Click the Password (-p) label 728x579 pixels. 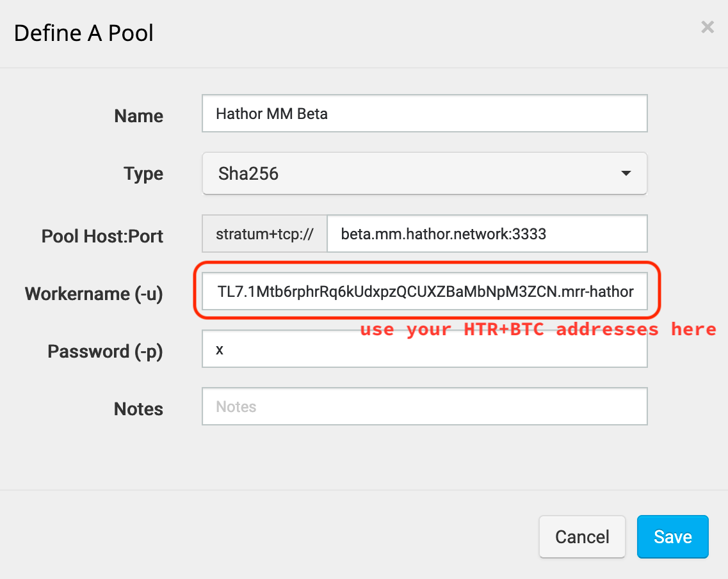(106, 352)
